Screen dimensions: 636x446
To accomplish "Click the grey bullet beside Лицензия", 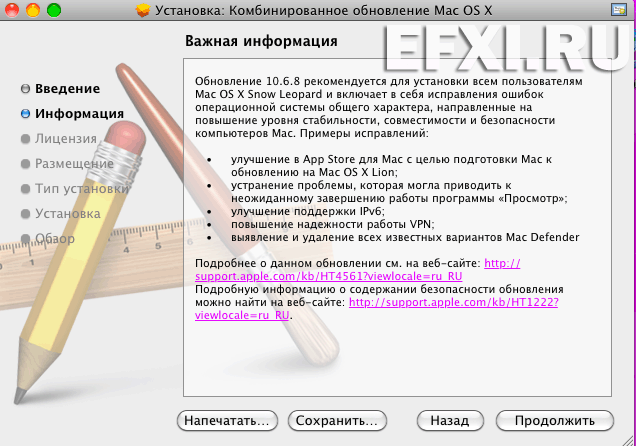I will (x=25, y=139).
